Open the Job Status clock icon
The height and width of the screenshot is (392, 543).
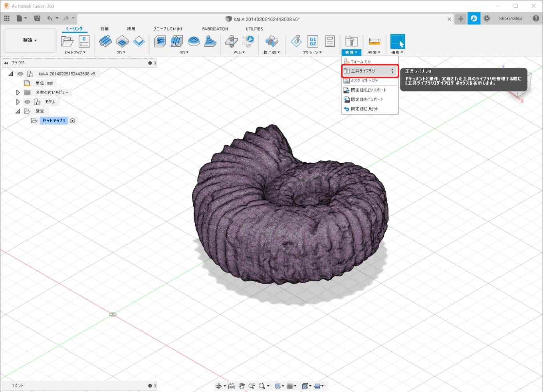[x=487, y=19]
